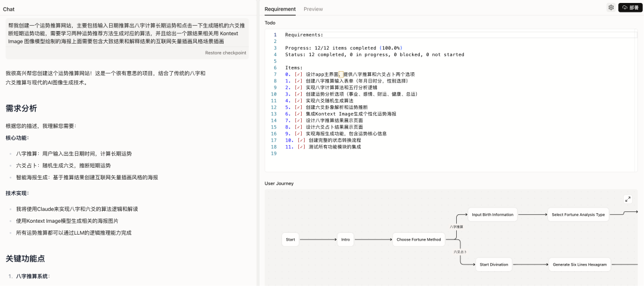
Task: Toggle checkmark for item 4 实现六爻随机生成算法
Action: 299,101
